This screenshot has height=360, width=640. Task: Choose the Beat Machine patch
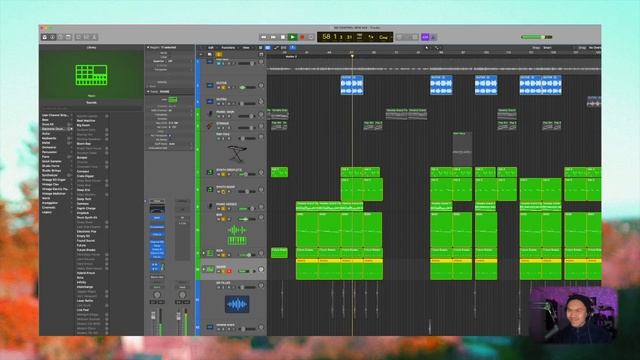click(x=86, y=121)
